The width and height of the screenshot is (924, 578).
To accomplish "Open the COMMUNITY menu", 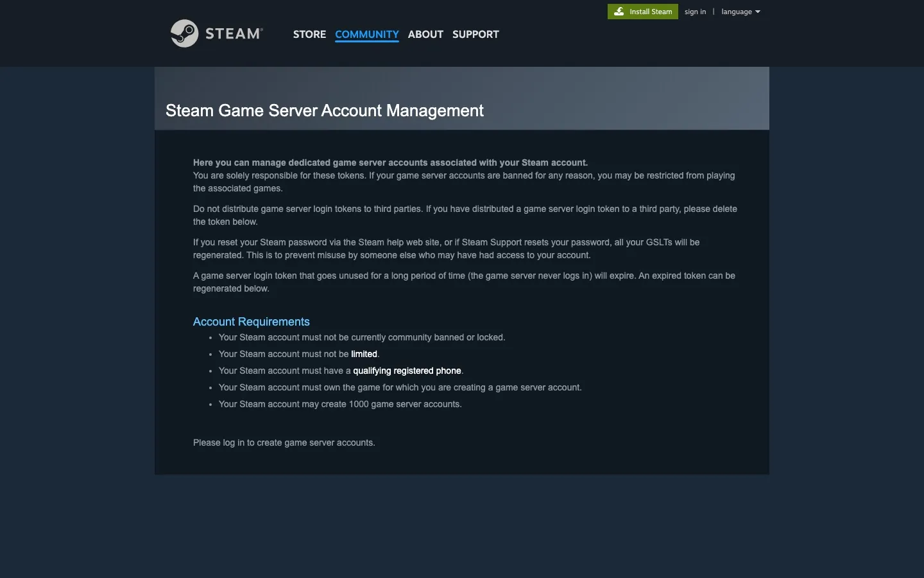I will pyautogui.click(x=367, y=34).
